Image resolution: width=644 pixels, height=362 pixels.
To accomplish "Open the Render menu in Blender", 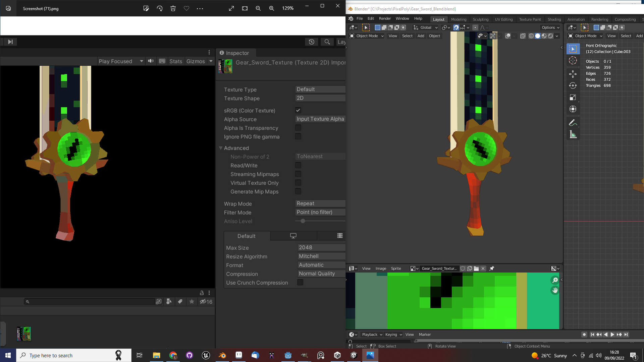I will [x=385, y=18].
